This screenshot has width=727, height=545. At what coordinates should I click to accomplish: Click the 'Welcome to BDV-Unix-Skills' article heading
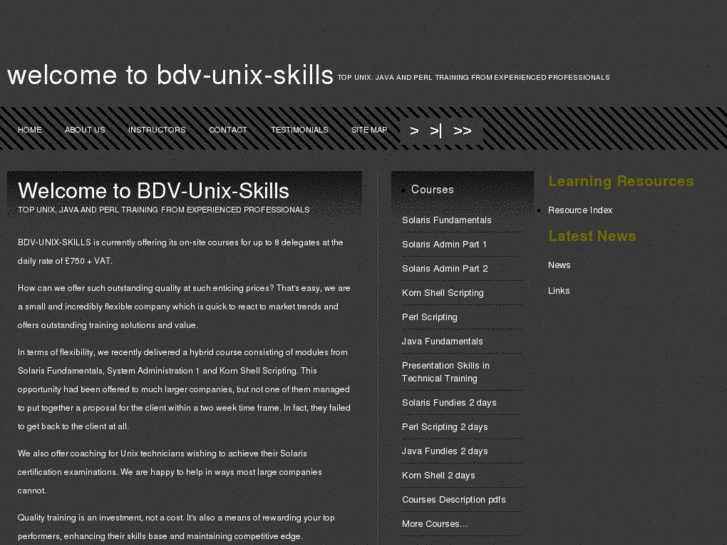click(153, 191)
